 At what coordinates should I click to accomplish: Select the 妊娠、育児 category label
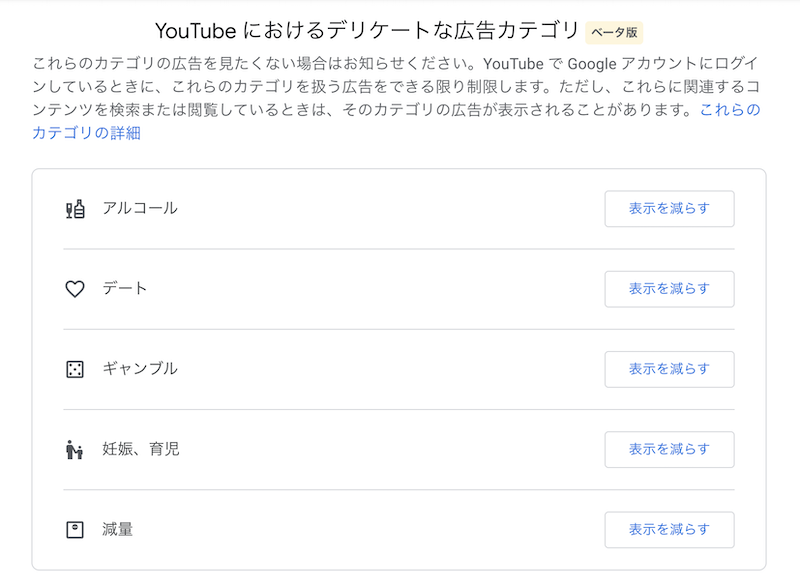(141, 449)
